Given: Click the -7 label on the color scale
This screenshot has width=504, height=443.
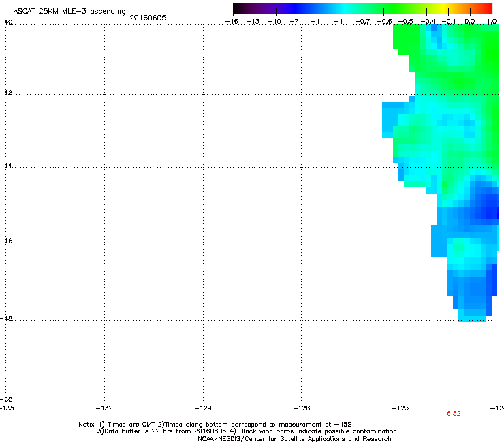Looking at the screenshot, I should click(x=294, y=22).
